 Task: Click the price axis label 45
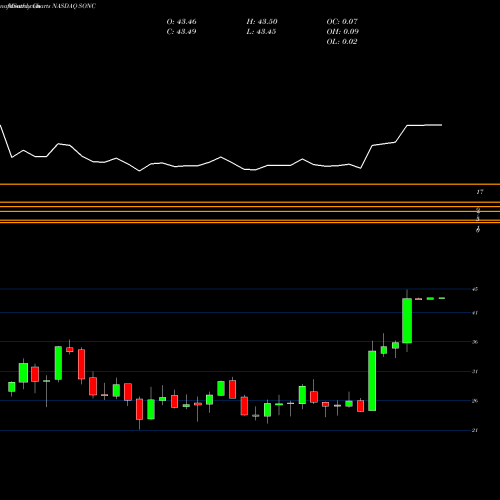475,289
